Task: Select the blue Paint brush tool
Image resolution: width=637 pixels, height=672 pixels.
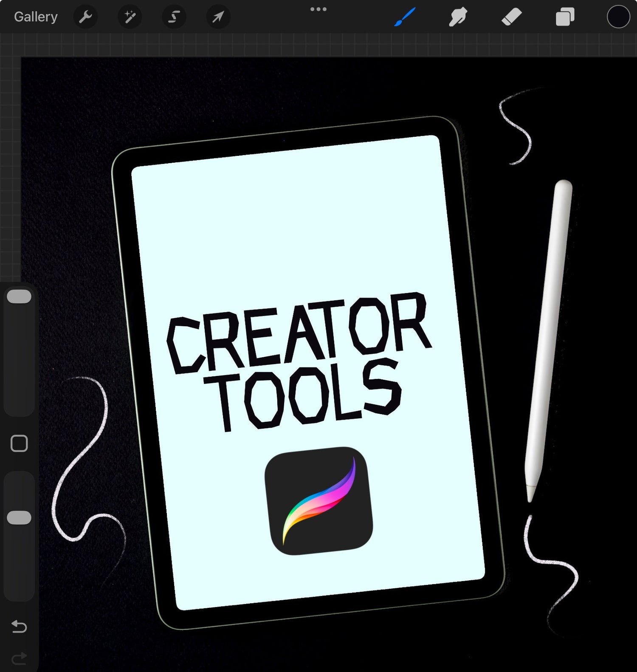Action: (404, 17)
